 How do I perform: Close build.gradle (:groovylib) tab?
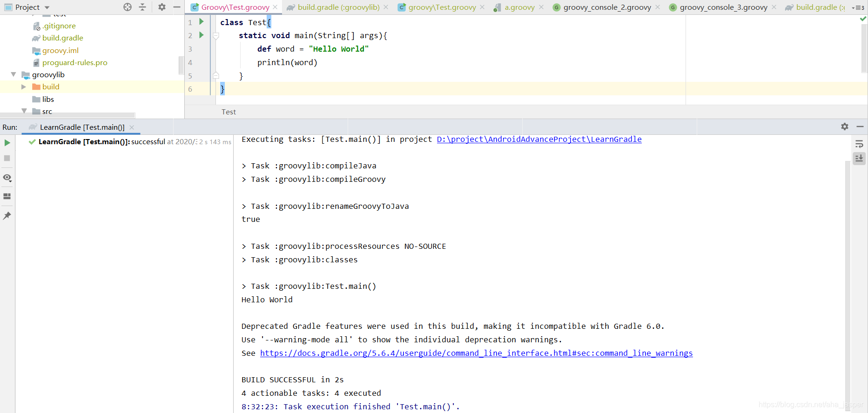(x=386, y=7)
